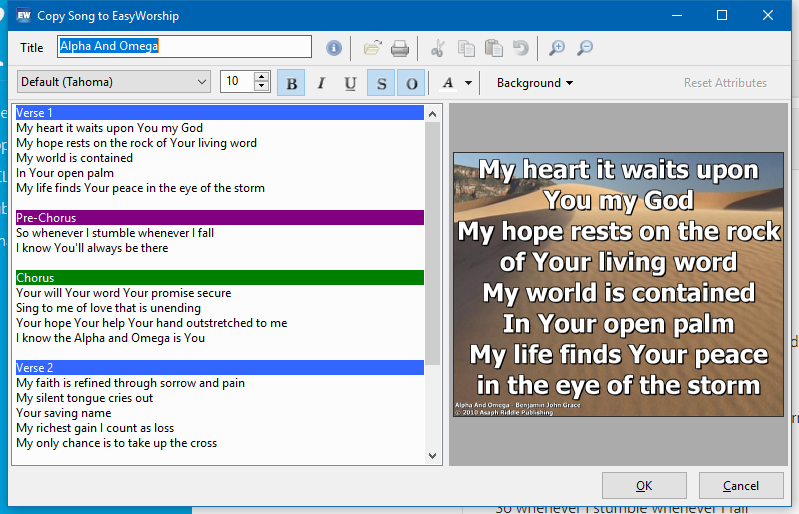This screenshot has height=514, width=799.
Task: Click line 'I know the Alpha and Omega is You'
Action: point(111,338)
